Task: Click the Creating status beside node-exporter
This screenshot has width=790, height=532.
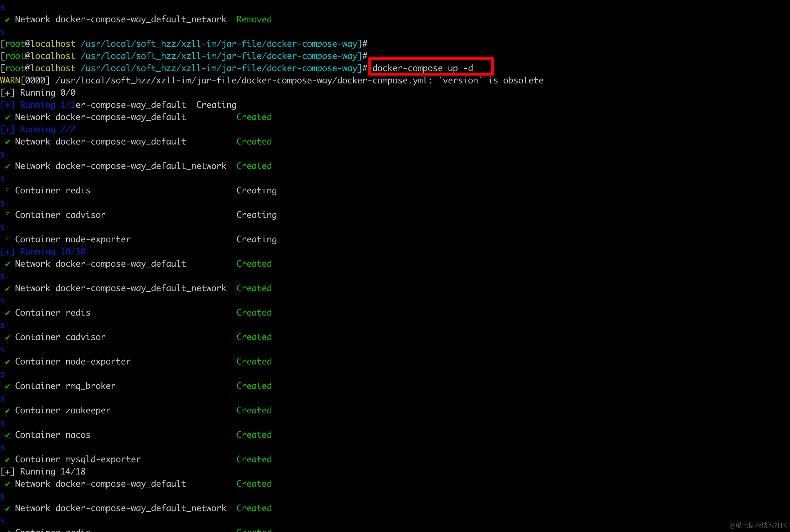Action: click(x=256, y=239)
